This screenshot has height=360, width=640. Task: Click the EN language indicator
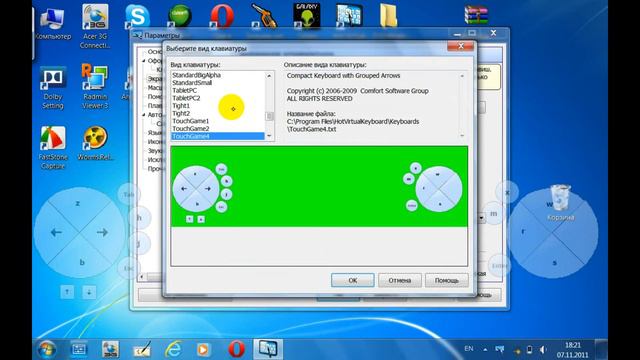(x=469, y=349)
